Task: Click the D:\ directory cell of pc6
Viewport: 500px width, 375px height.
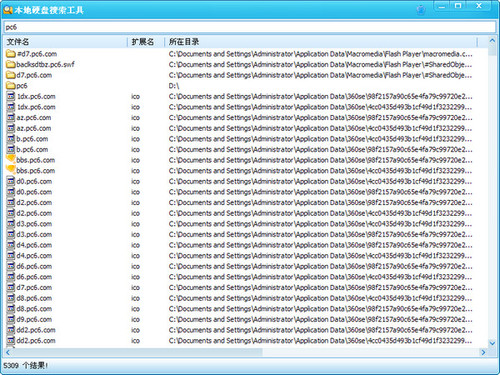Action: click(174, 86)
